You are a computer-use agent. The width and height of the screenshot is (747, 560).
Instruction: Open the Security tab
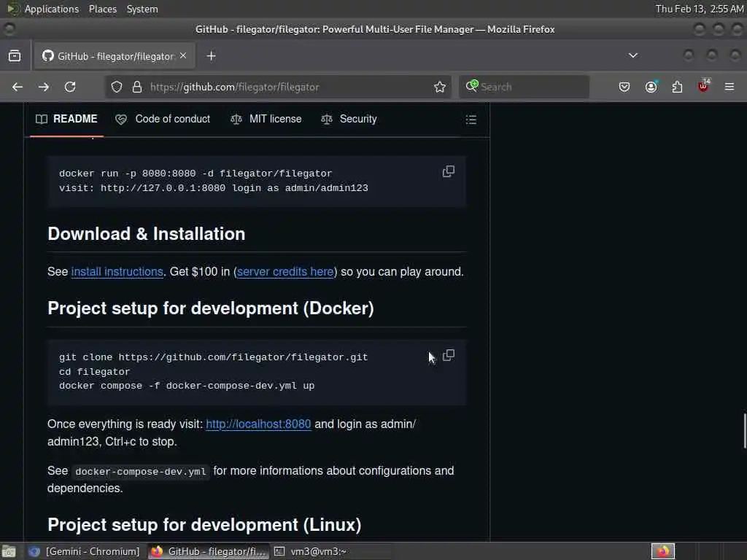[349, 119]
